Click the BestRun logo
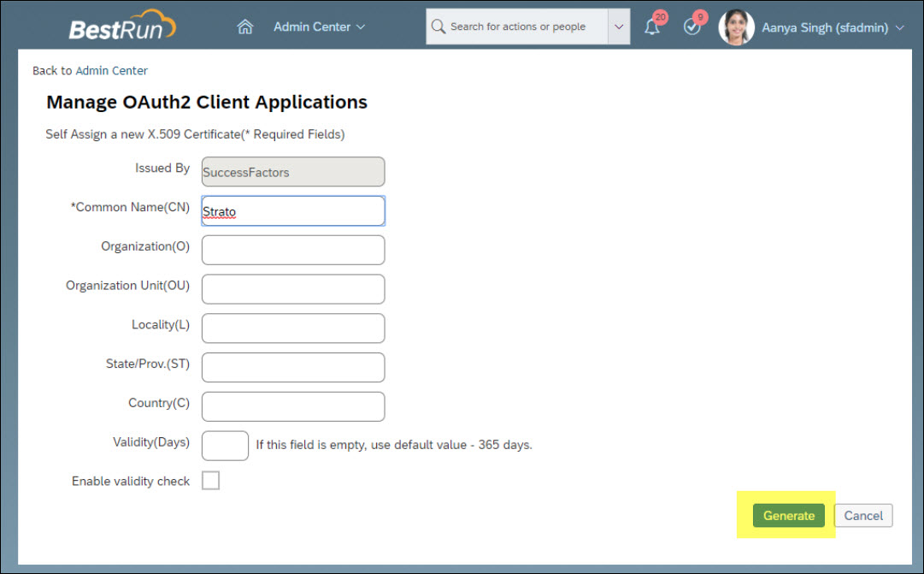 point(122,27)
